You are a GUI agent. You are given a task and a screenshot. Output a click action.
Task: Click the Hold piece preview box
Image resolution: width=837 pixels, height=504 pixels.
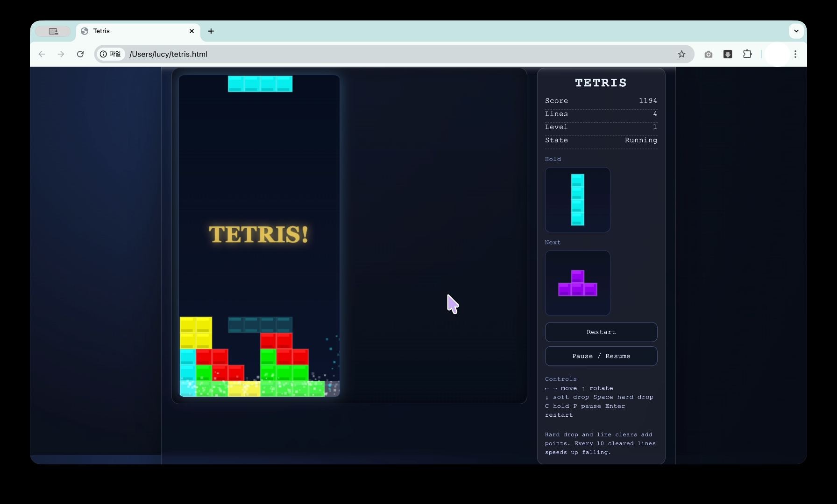(x=578, y=200)
